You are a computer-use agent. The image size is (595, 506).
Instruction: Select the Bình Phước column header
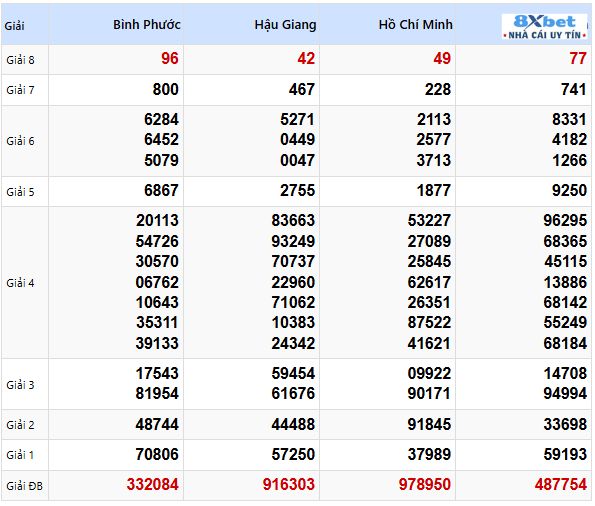[146, 25]
